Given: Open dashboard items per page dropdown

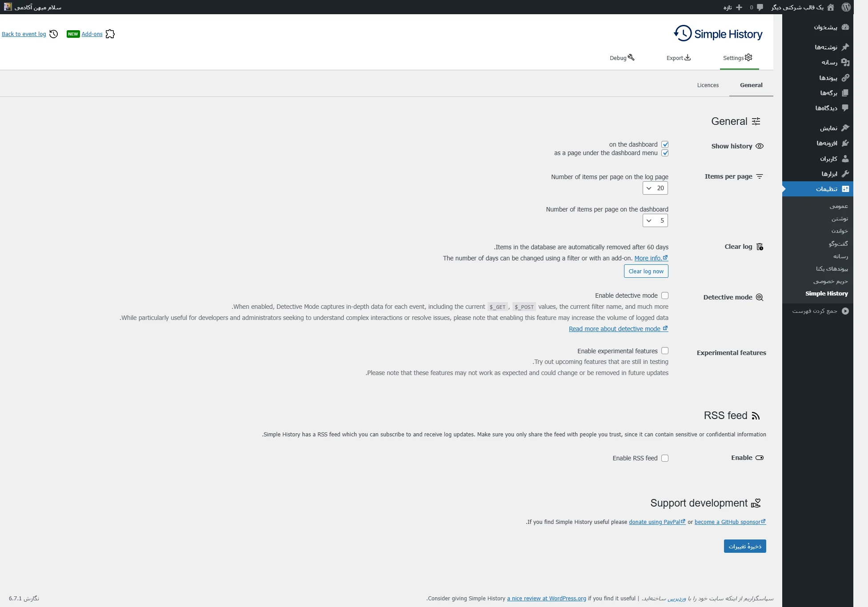Looking at the screenshot, I should pos(655,221).
